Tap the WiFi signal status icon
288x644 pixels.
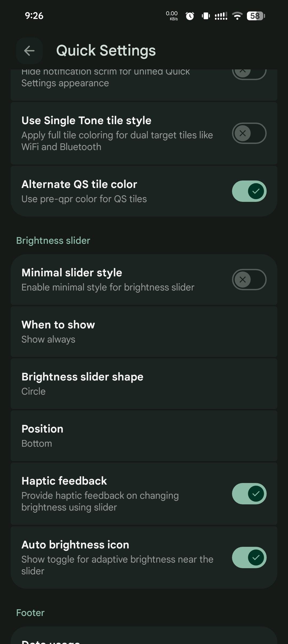point(237,16)
